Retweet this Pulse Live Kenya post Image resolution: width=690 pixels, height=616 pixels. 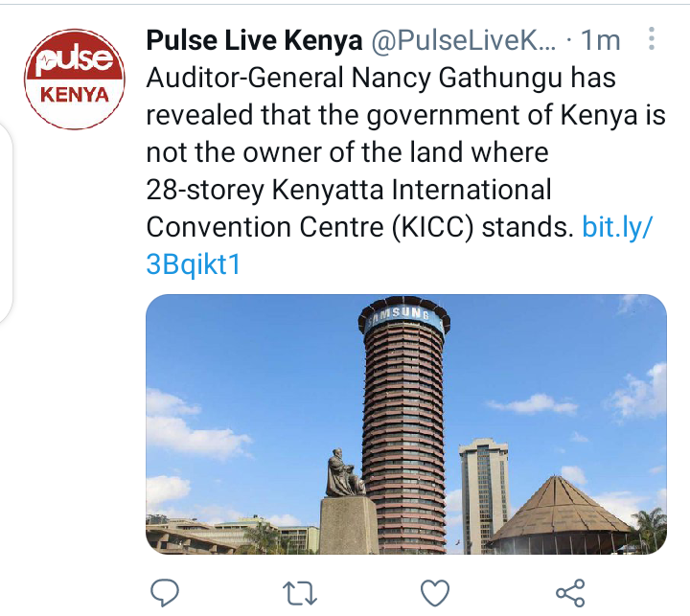coord(300,593)
